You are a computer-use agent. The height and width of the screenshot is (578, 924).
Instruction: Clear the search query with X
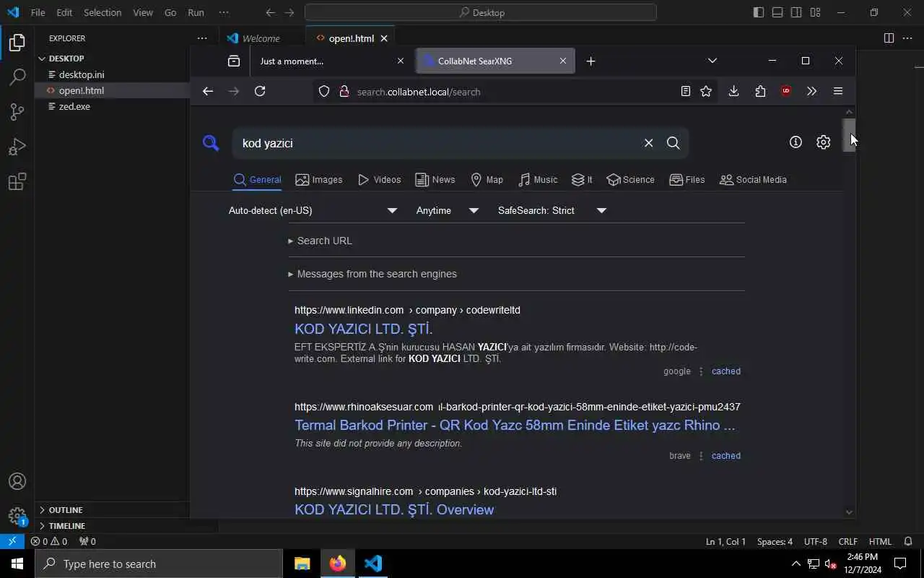point(648,143)
